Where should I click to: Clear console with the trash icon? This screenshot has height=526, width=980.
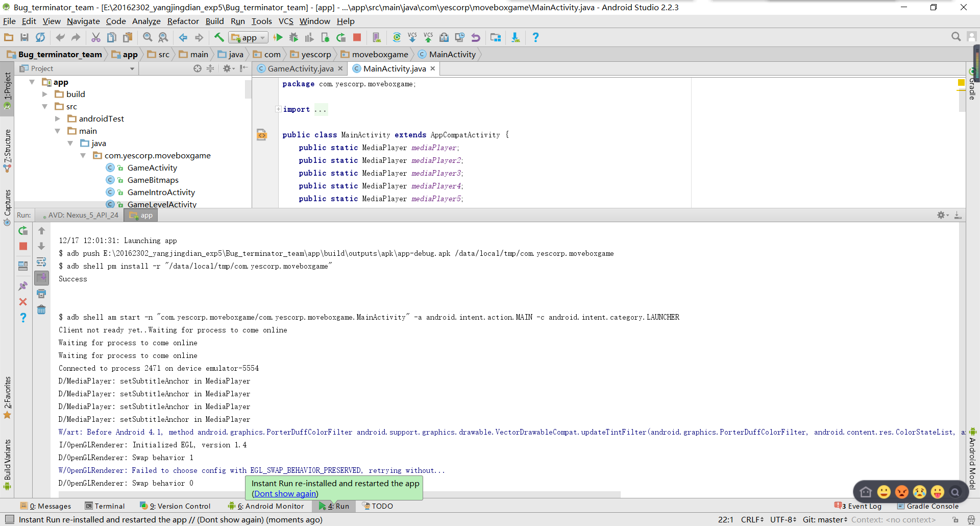41,309
